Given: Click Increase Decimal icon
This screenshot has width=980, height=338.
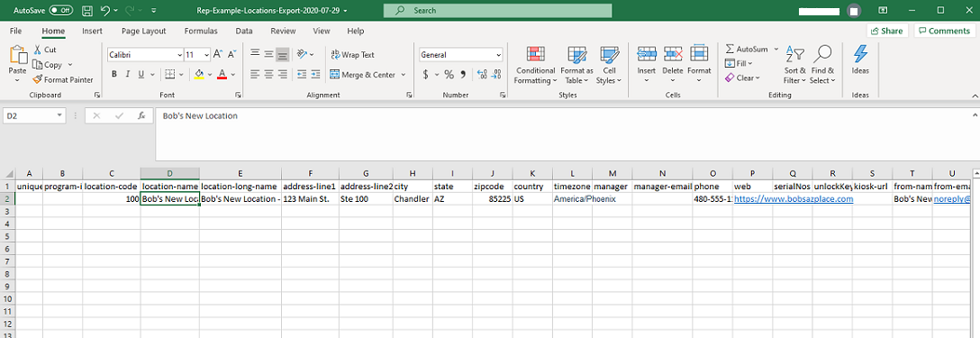Looking at the screenshot, I should (482, 75).
